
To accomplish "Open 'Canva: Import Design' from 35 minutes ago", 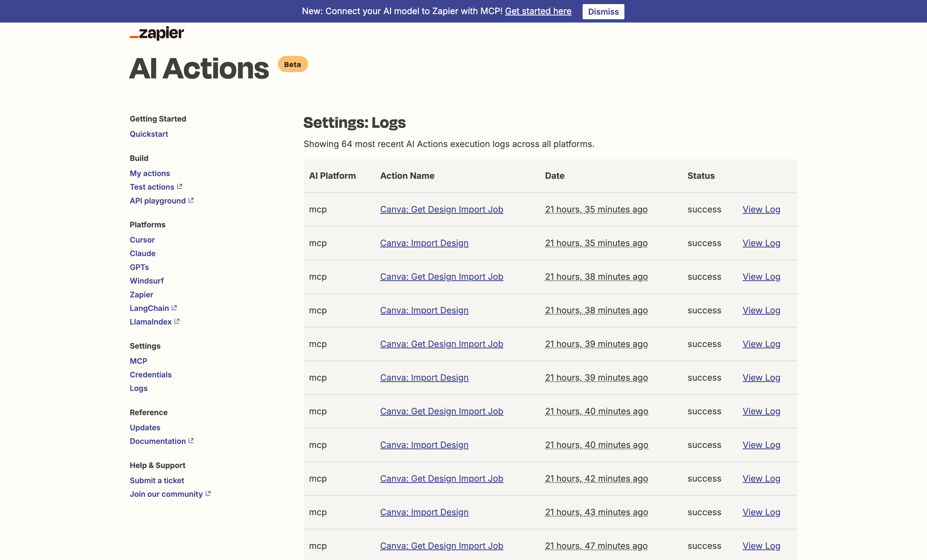I will 424,243.
